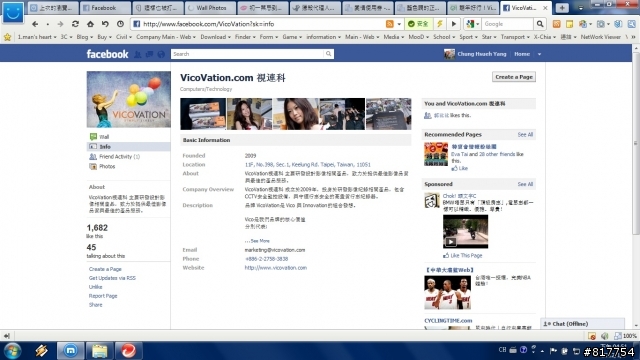Click the red swirl taskbar application
The width and height of the screenshot is (640, 360).
tap(128, 351)
